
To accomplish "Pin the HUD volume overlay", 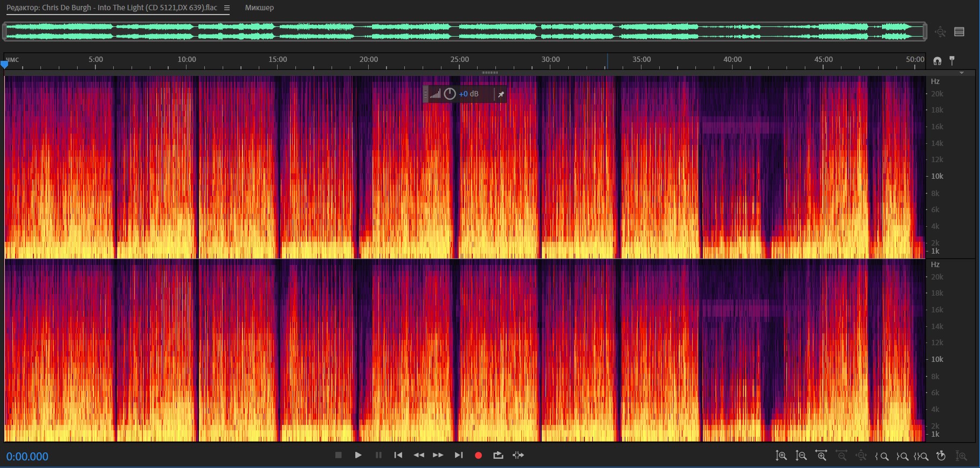I will coord(501,95).
